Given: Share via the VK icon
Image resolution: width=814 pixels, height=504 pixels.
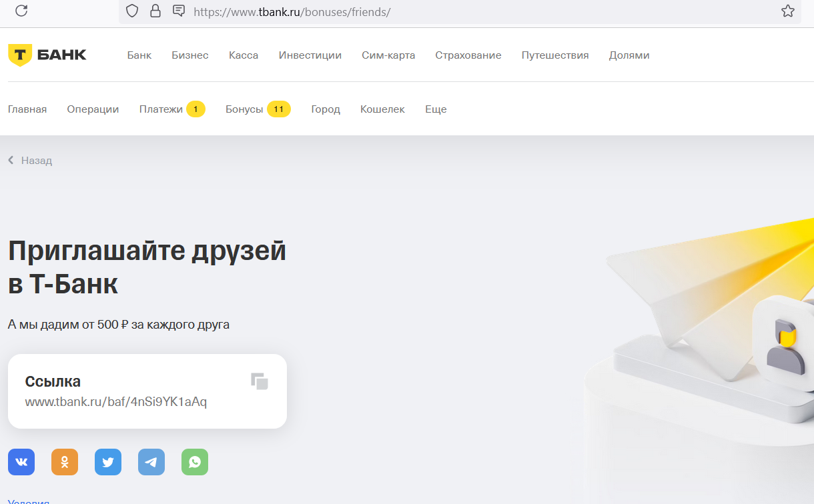Looking at the screenshot, I should [21, 462].
